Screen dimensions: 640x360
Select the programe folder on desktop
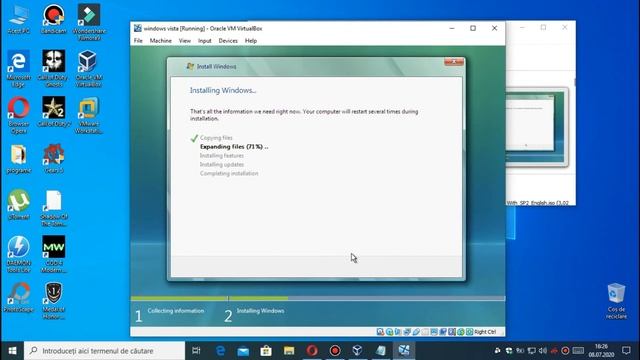point(18,159)
